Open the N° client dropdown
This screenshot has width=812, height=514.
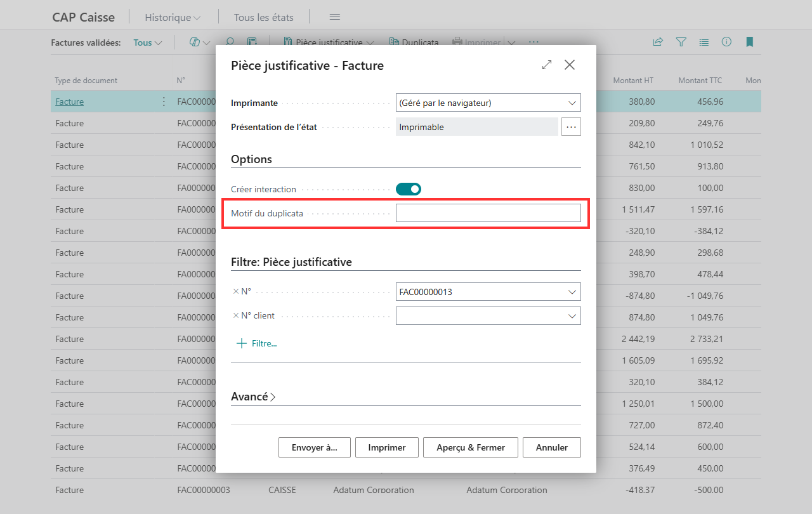pyautogui.click(x=488, y=315)
